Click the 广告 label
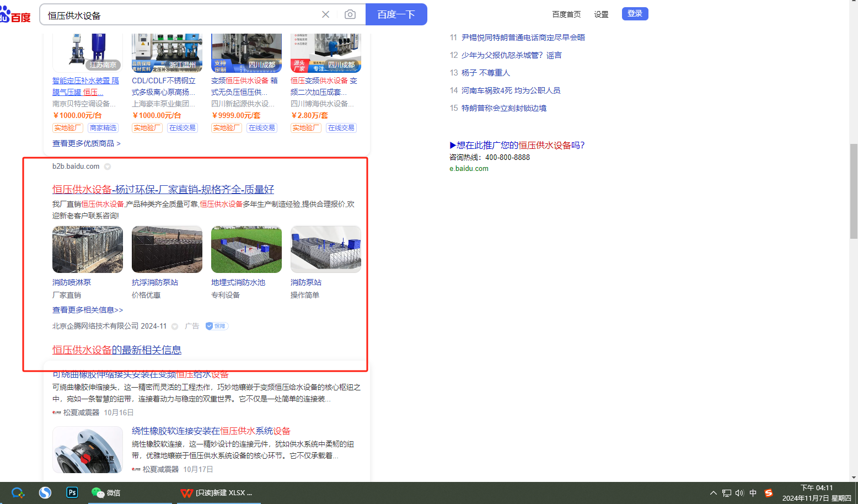The image size is (858, 504). 192,326
